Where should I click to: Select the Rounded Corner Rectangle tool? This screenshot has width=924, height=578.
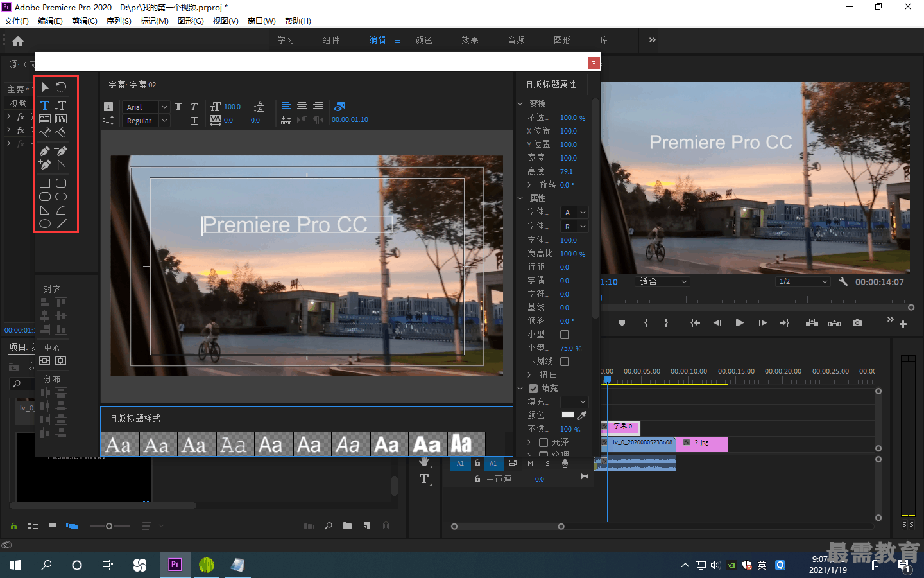[61, 183]
